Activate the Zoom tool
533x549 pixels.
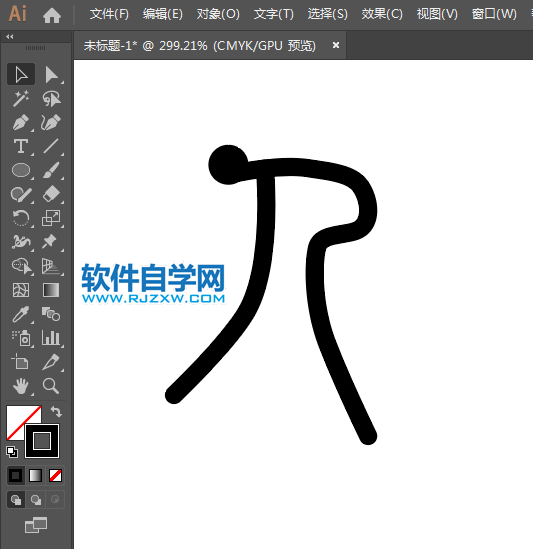[x=51, y=386]
